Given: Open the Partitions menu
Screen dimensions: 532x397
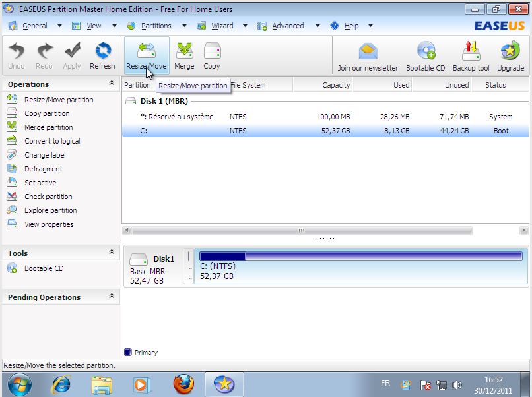Looking at the screenshot, I should (x=156, y=26).
